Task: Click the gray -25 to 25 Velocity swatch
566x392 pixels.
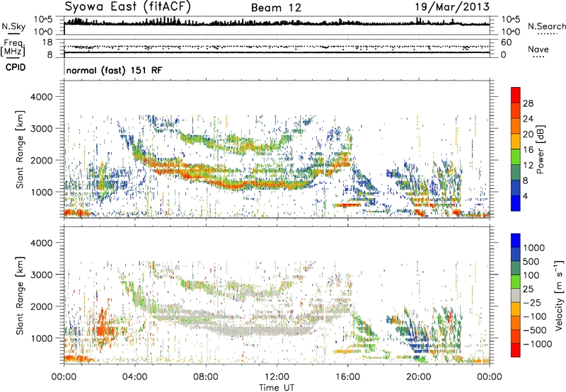Action: pos(516,296)
